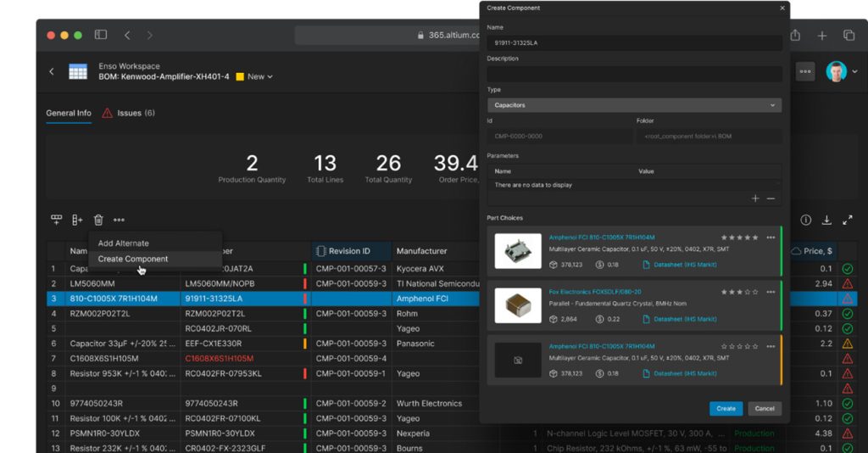Go back using browser back arrow

point(127,36)
